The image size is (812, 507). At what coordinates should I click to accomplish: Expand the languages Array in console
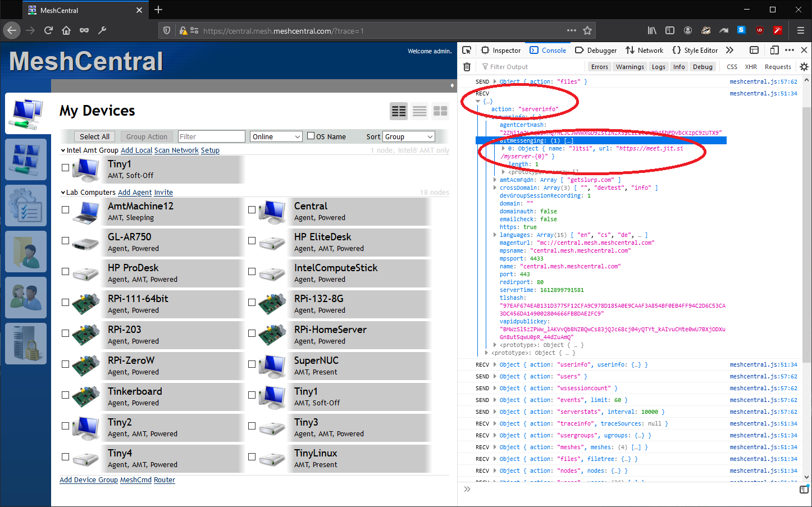tap(495, 235)
